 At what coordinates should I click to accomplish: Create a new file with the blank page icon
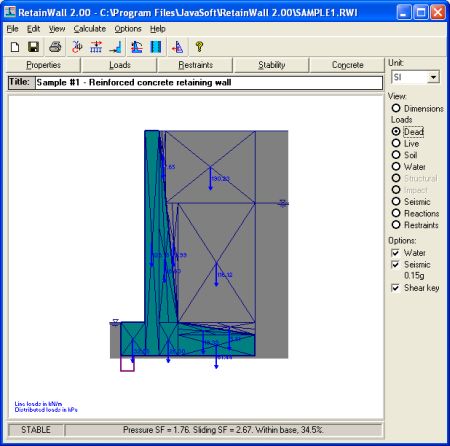(15, 47)
